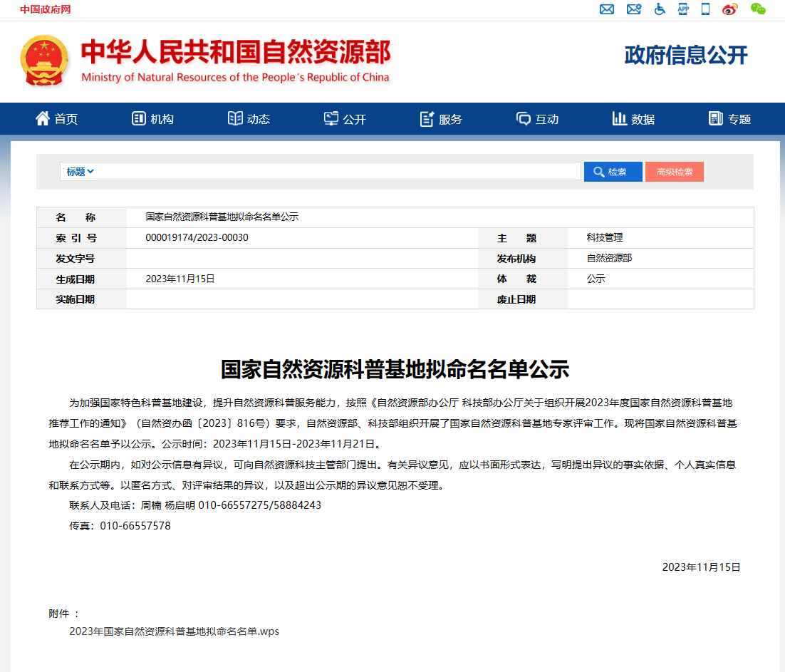785x672 pixels.
Task: Open the 公开 navigation menu
Action: (345, 119)
